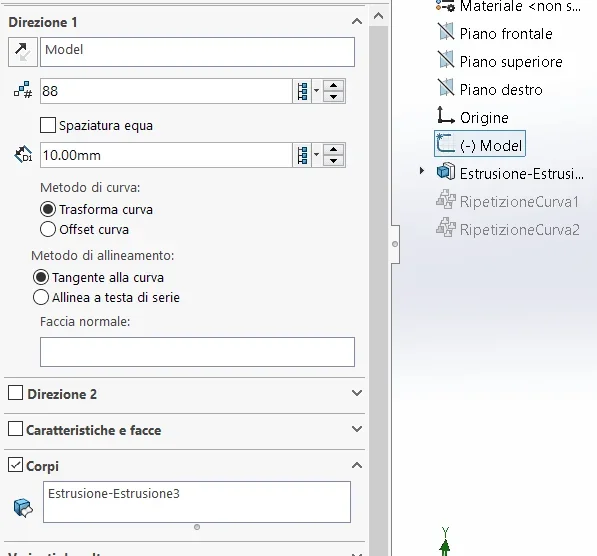Expand the Direzione 2 section chevron
The image size is (597, 556).
click(x=357, y=393)
